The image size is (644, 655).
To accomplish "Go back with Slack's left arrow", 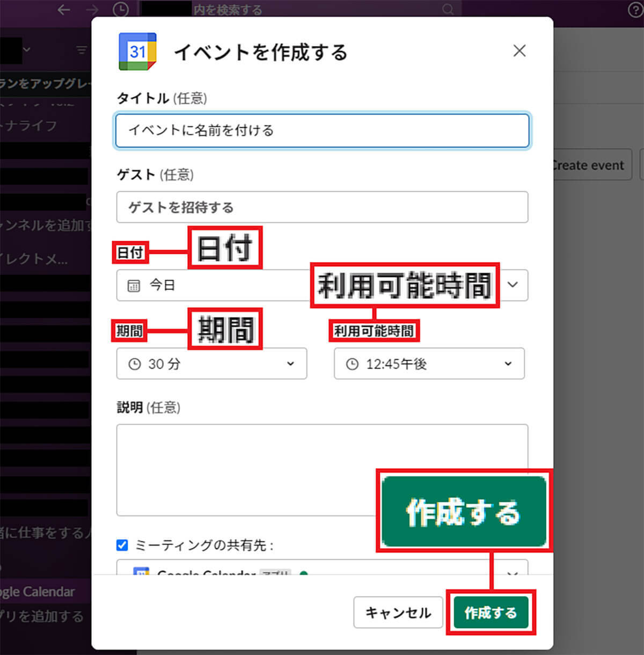I will tap(64, 9).
